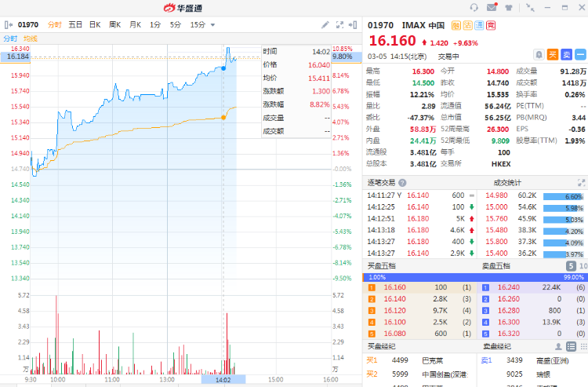This screenshot has width=588, height=387.
Task: Select the 分时 intraday tab
Action: (x=54, y=25)
